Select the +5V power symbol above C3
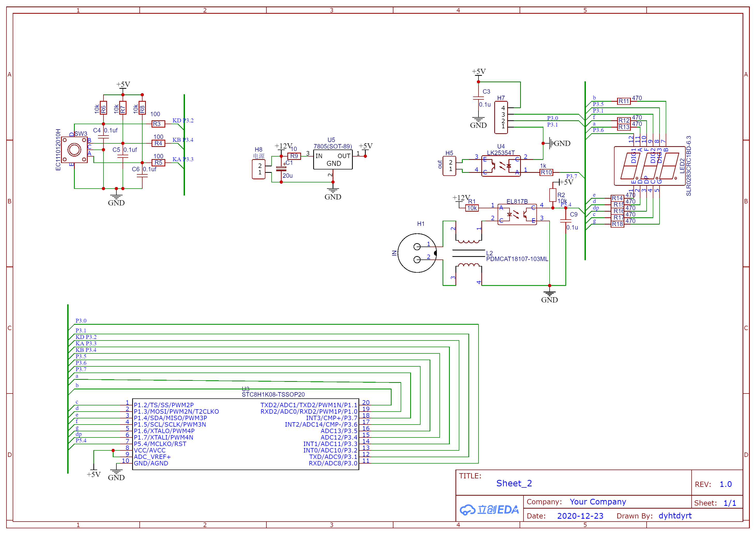 click(x=478, y=72)
